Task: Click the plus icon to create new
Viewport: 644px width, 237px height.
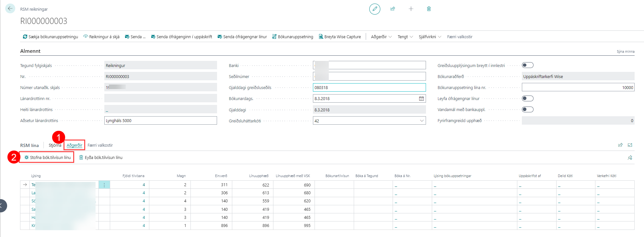Action: [411, 9]
